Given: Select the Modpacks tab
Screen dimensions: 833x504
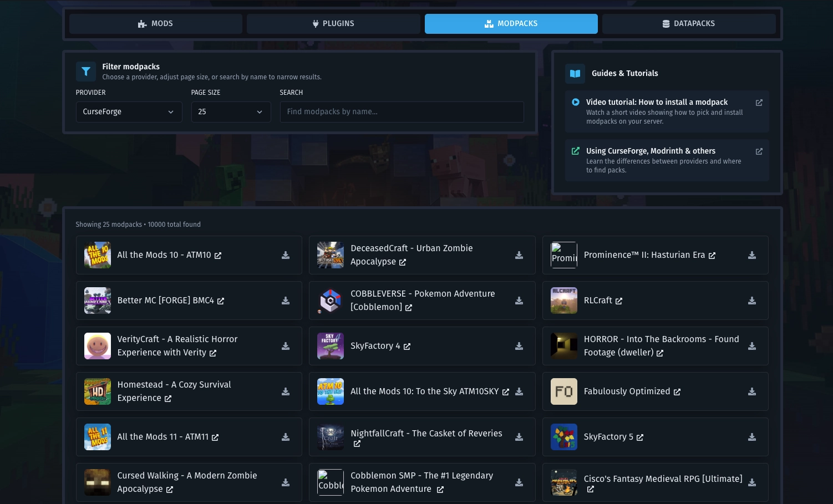Looking at the screenshot, I should pyautogui.click(x=511, y=24).
